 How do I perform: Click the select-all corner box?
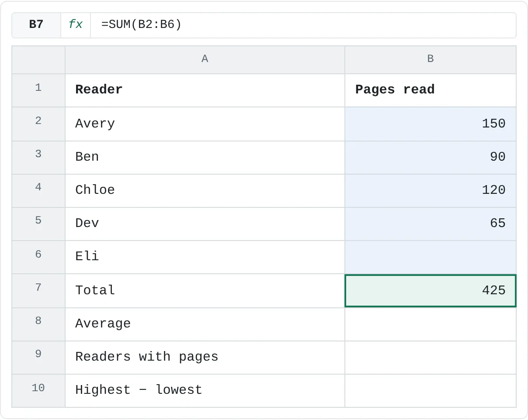pos(38,59)
